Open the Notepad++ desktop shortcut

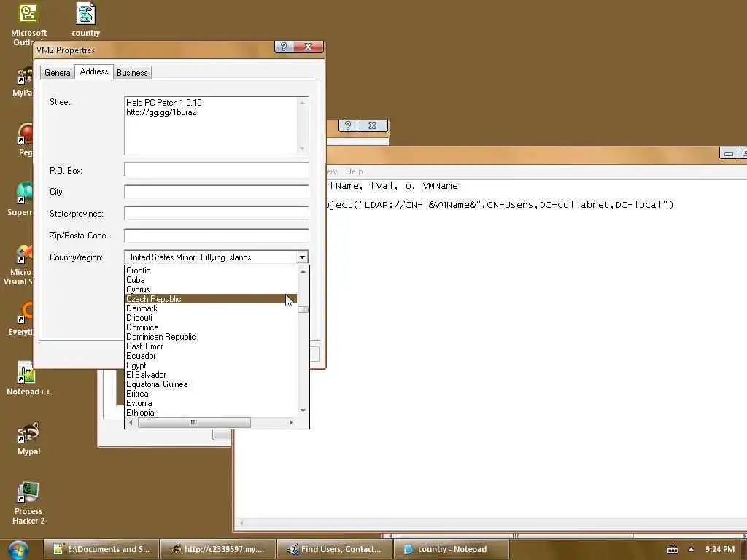pos(28,378)
